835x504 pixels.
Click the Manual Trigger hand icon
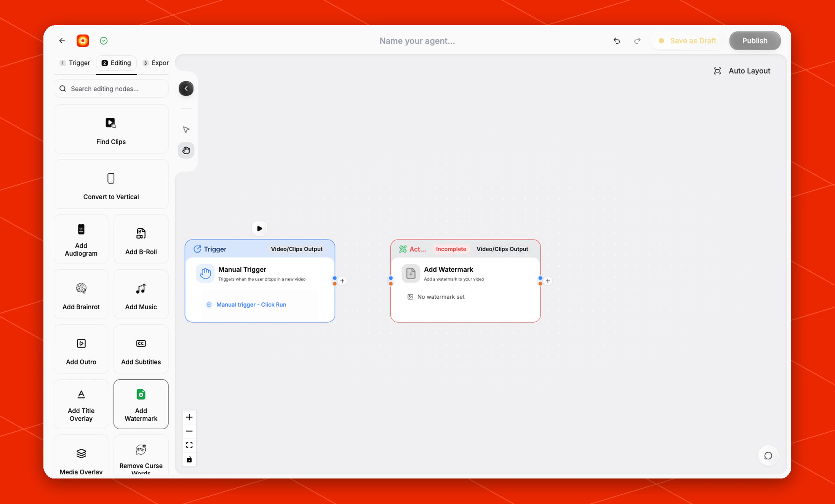point(205,274)
